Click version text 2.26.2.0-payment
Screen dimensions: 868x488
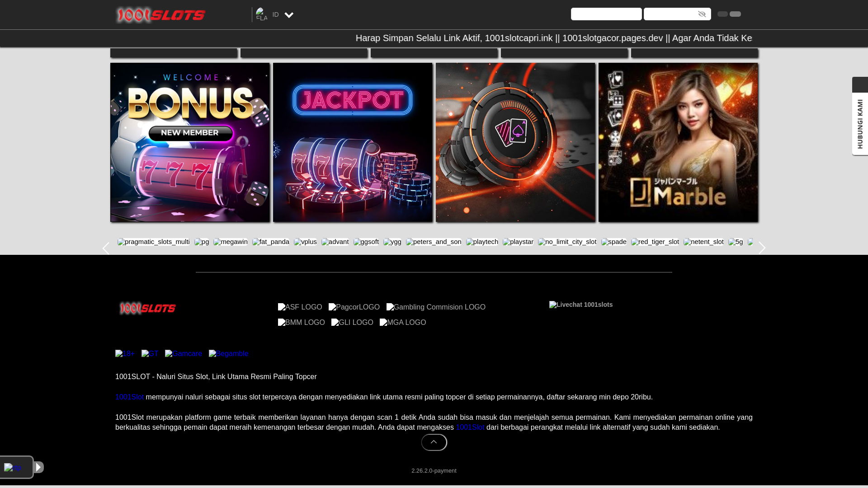[434, 470]
